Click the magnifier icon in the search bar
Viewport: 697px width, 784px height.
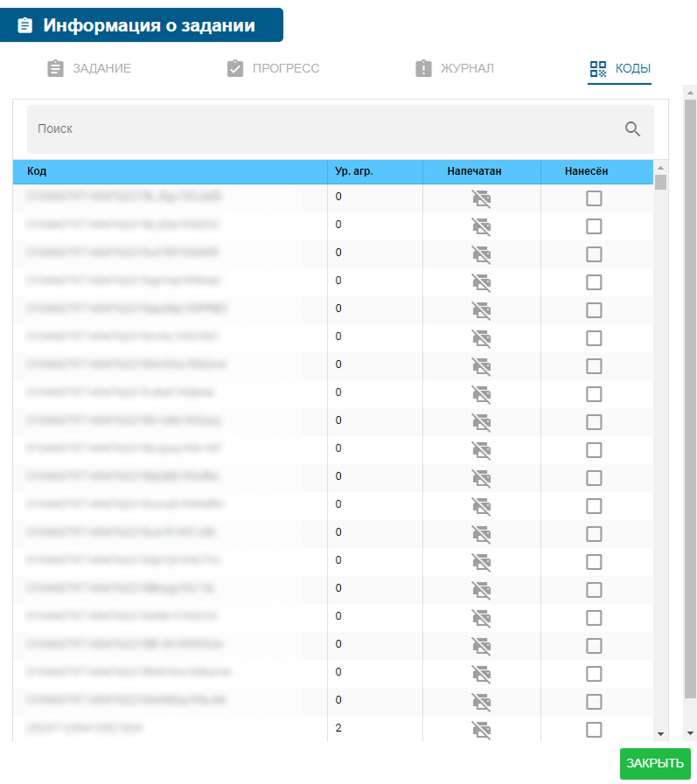[x=633, y=129]
